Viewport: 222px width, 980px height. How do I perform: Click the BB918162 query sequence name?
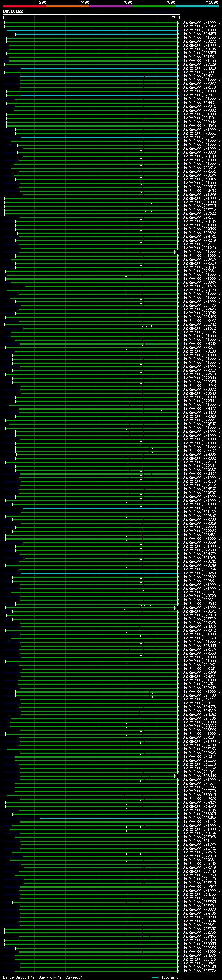[13, 11]
